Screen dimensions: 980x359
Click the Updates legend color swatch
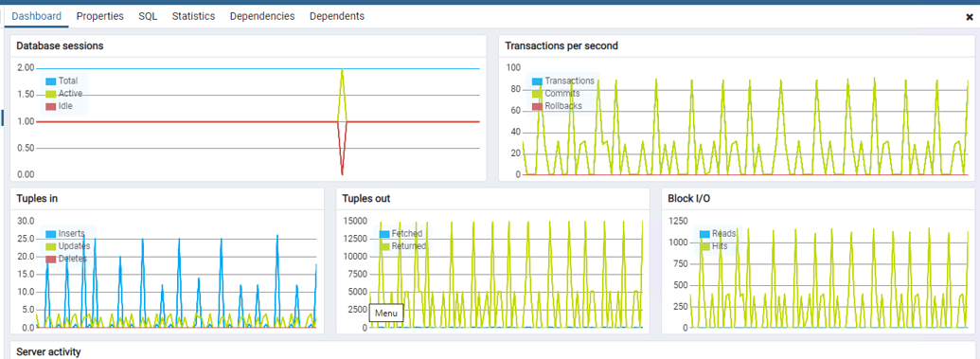coord(51,246)
